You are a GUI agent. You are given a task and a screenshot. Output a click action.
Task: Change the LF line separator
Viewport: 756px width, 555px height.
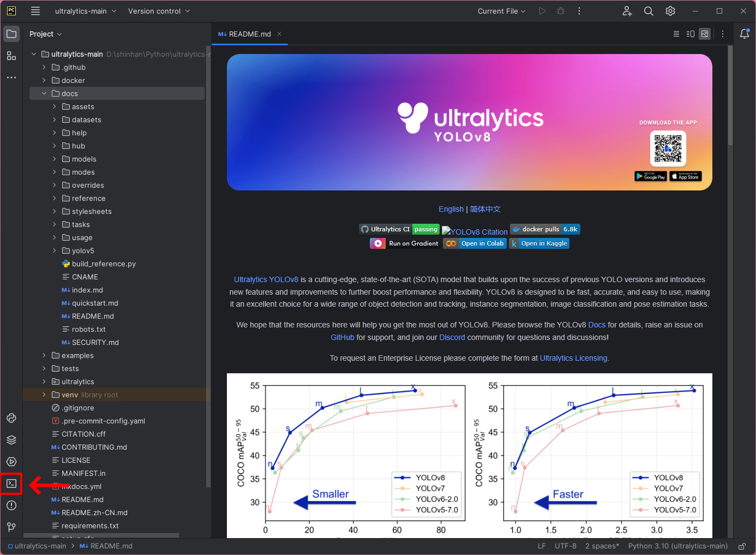pos(542,546)
